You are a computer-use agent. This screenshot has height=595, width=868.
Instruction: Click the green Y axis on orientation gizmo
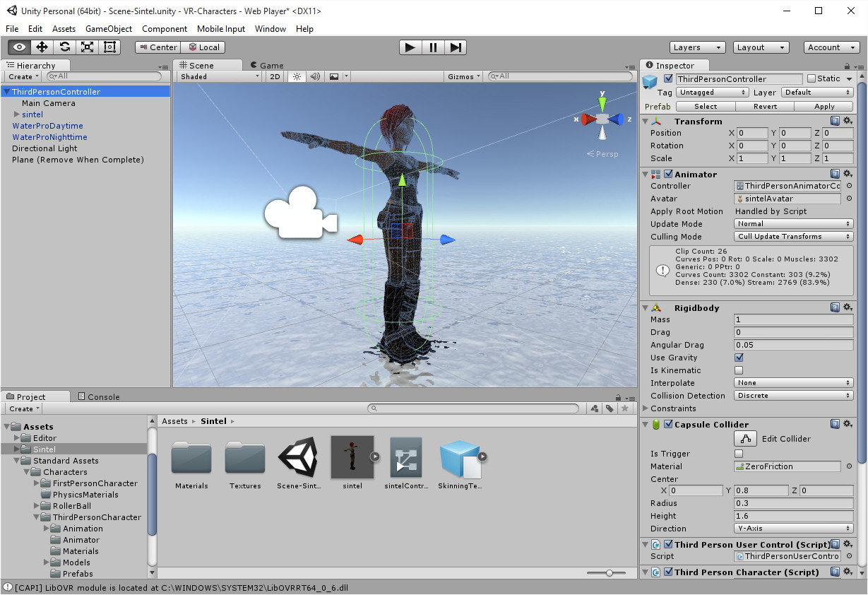(602, 103)
